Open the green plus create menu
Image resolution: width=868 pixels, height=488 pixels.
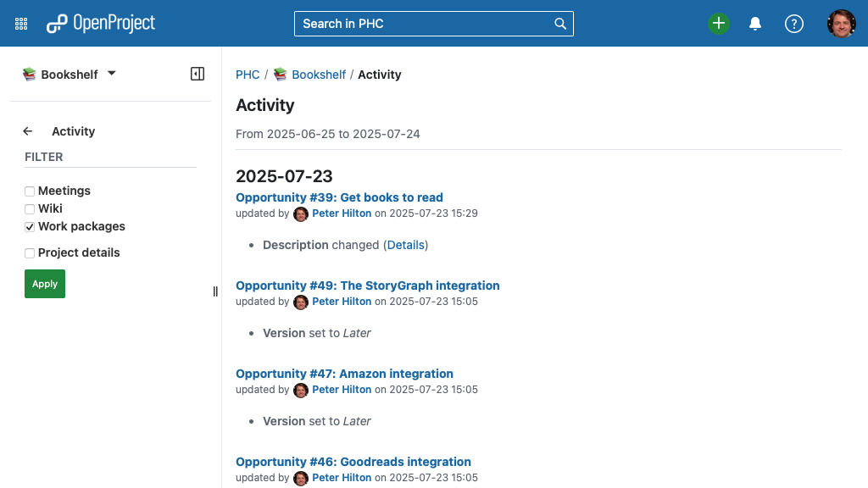(719, 23)
